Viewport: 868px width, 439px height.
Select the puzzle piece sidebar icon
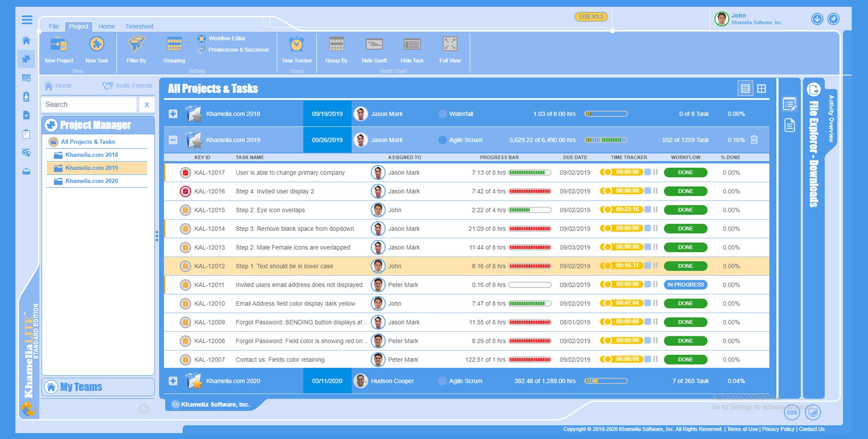(26, 59)
